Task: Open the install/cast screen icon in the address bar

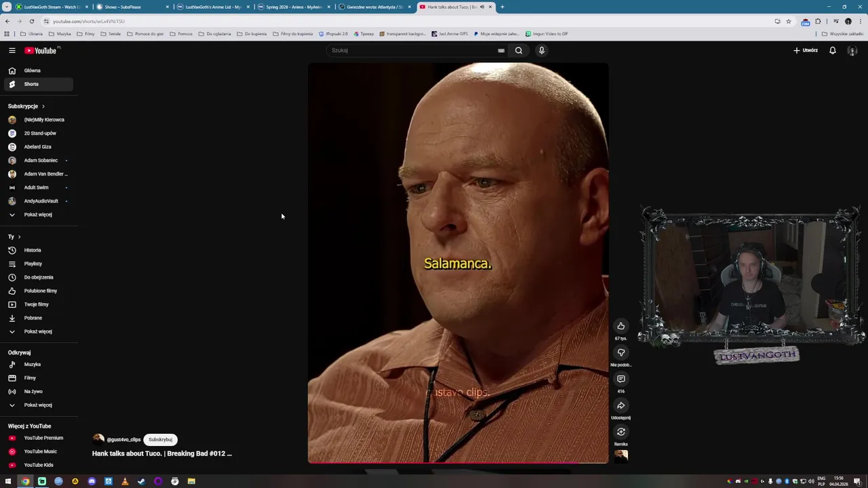Action: [777, 21]
